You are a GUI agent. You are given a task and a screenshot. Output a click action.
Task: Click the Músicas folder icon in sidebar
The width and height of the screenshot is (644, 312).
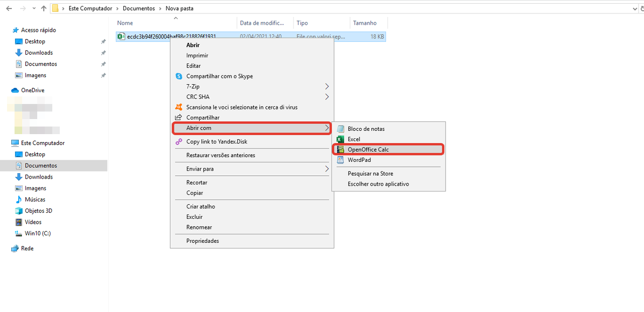click(19, 199)
